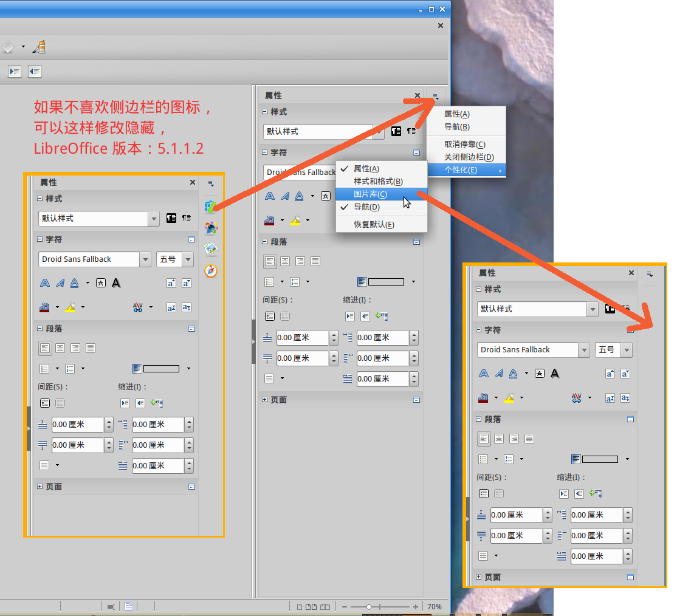Open highlighting color dropdown arrow in middle panel

308,221
